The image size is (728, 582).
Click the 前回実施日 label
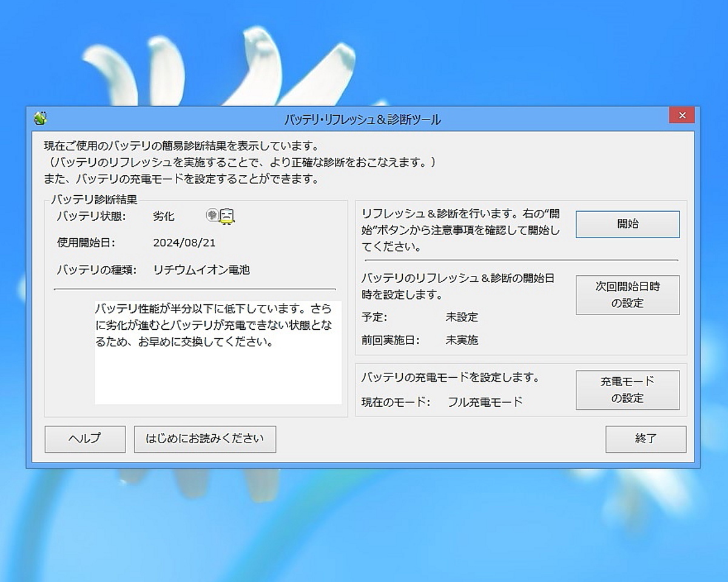point(390,341)
